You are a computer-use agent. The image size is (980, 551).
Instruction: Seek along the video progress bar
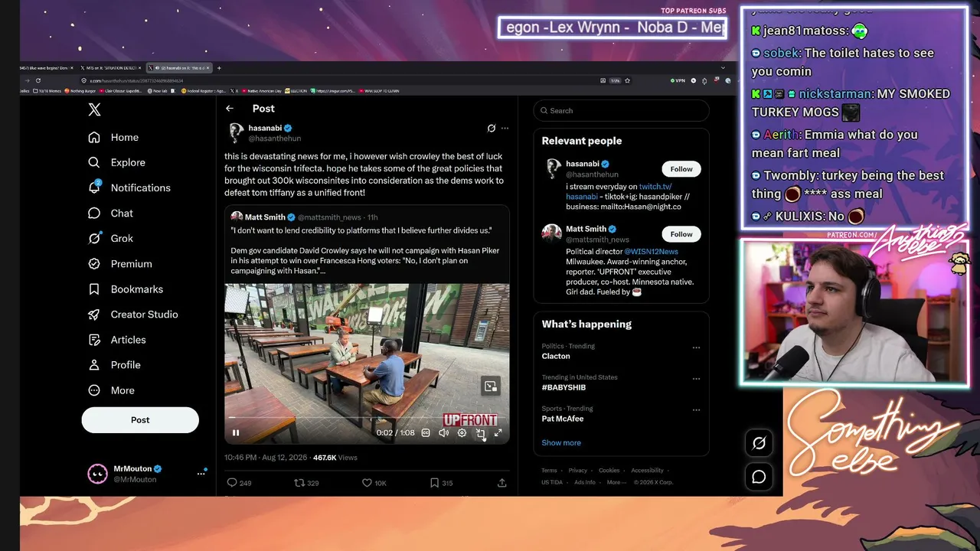[367, 418]
